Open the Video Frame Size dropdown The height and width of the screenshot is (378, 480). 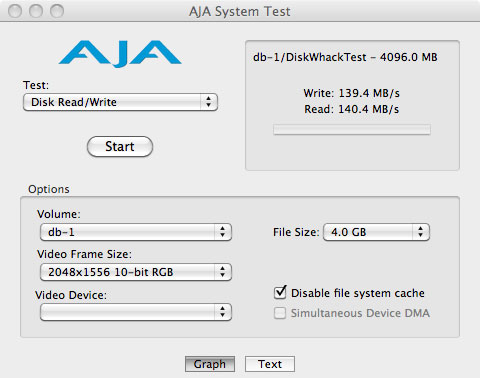136,272
